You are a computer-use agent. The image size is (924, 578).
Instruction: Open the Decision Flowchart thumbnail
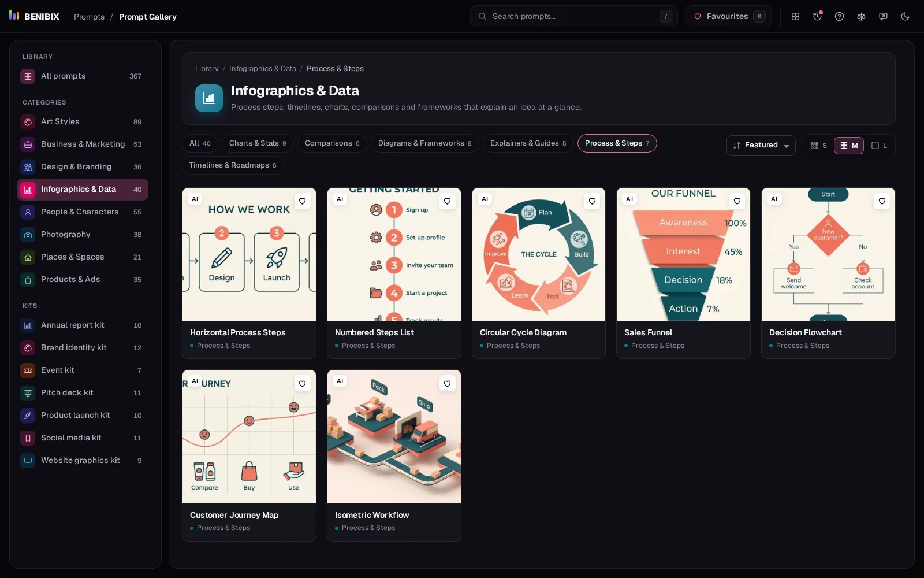[828, 254]
